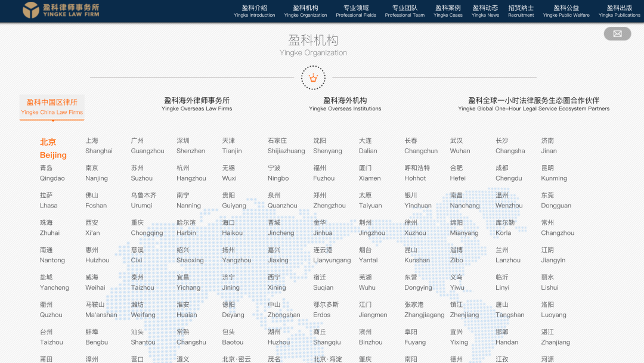Open the Professional Team menu
The height and width of the screenshot is (363, 644).
(403, 10)
